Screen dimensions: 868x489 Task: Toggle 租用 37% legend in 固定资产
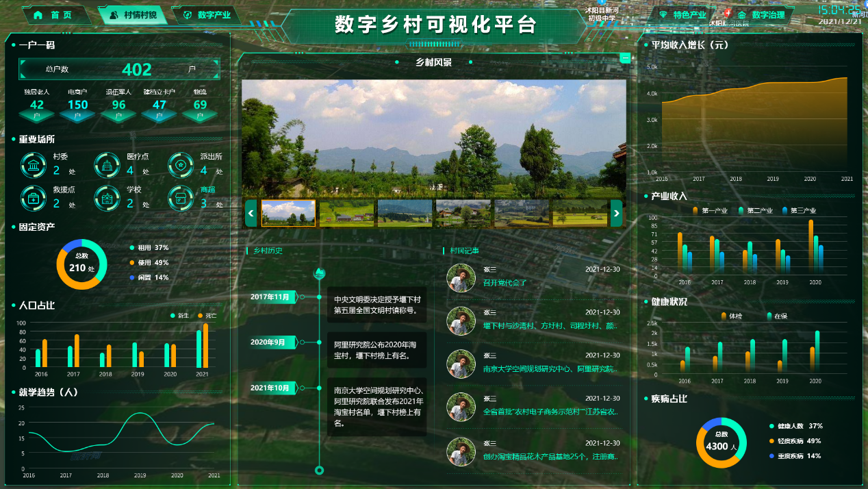tap(149, 247)
